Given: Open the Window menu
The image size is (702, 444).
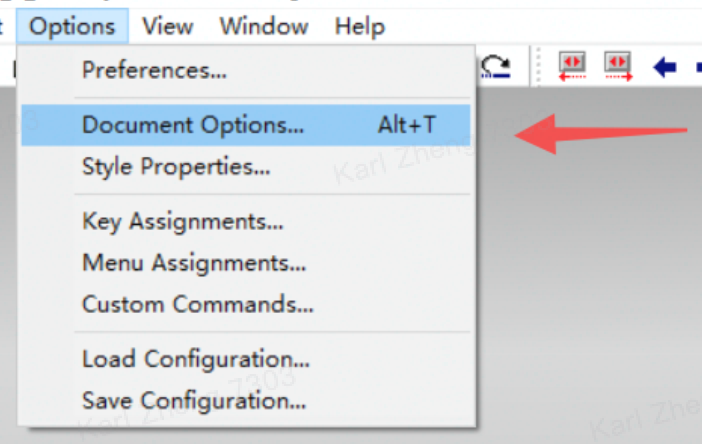Looking at the screenshot, I should pos(264,26).
